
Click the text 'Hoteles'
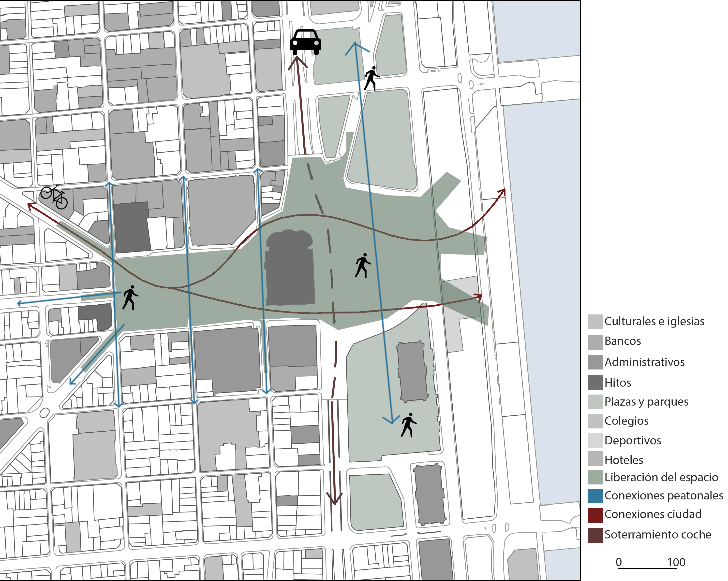click(x=624, y=460)
